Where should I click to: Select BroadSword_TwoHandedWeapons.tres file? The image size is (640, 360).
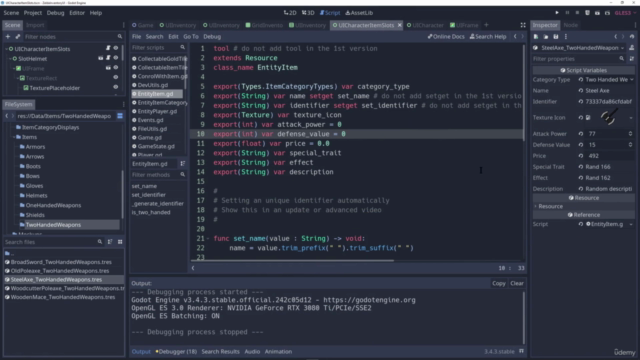click(61, 262)
